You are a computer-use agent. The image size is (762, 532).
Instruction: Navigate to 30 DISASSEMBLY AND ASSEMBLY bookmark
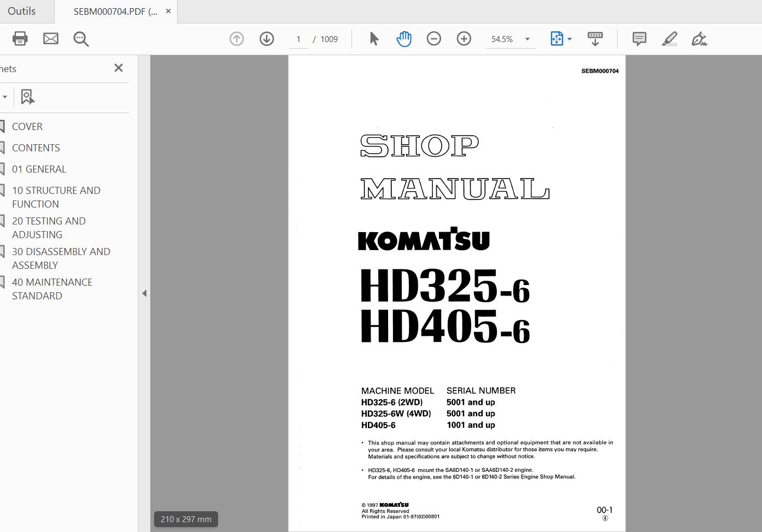pyautogui.click(x=61, y=258)
